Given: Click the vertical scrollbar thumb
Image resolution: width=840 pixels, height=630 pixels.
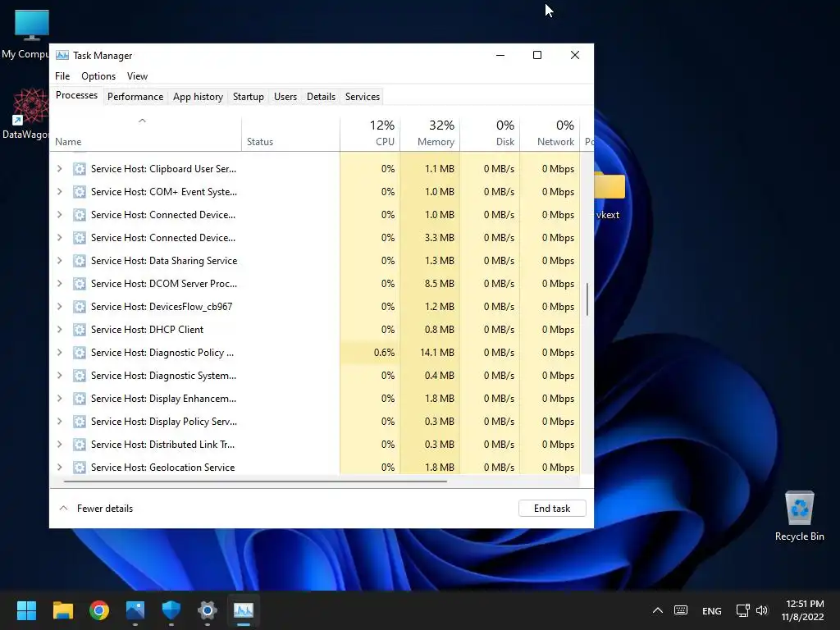Looking at the screenshot, I should [587, 299].
